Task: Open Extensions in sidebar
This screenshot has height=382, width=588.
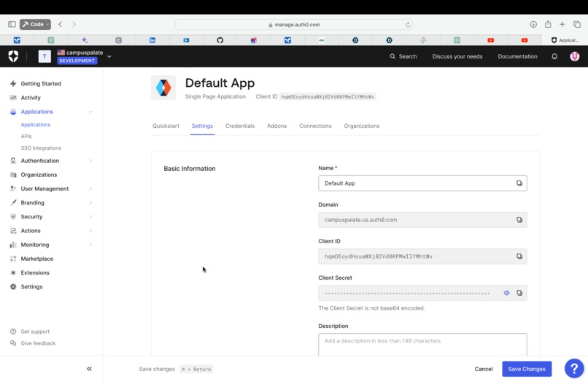Action: tap(35, 272)
